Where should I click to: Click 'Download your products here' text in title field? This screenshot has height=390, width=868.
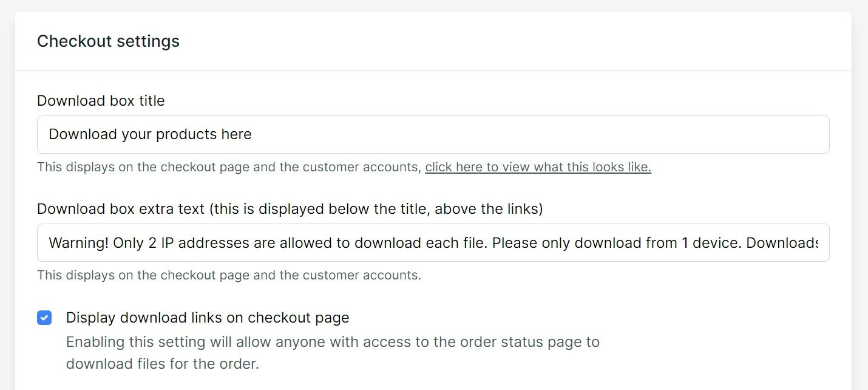coord(150,134)
